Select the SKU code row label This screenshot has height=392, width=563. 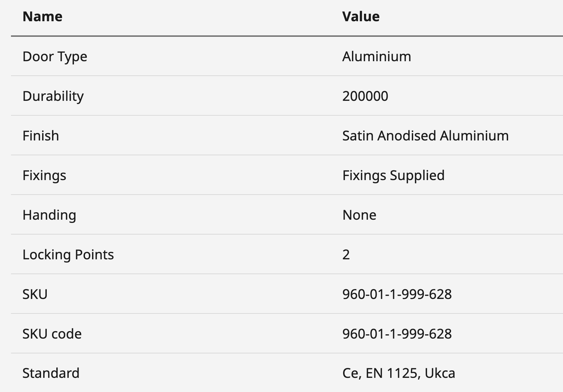click(52, 334)
